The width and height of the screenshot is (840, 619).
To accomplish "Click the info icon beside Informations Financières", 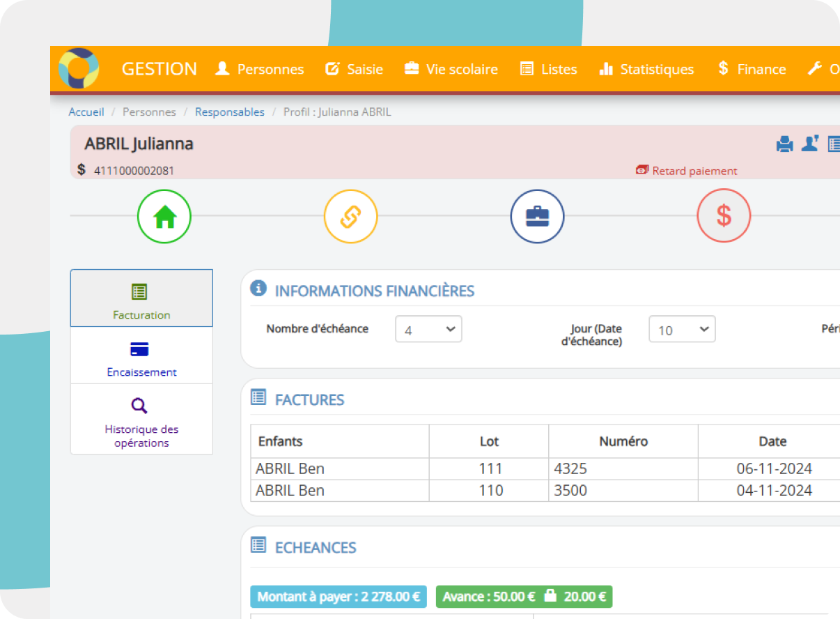I will click(258, 288).
